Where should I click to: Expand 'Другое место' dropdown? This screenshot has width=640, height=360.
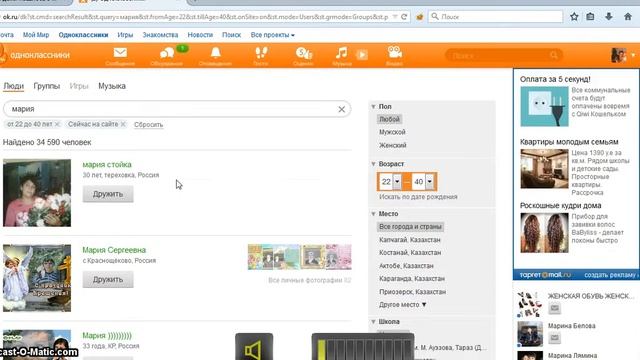click(402, 304)
